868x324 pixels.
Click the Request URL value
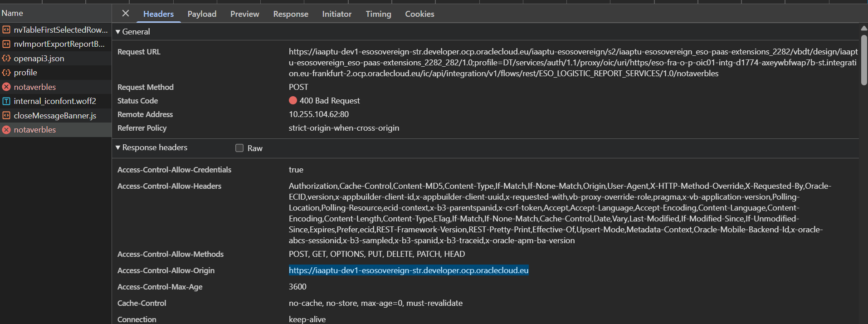[x=573, y=63]
